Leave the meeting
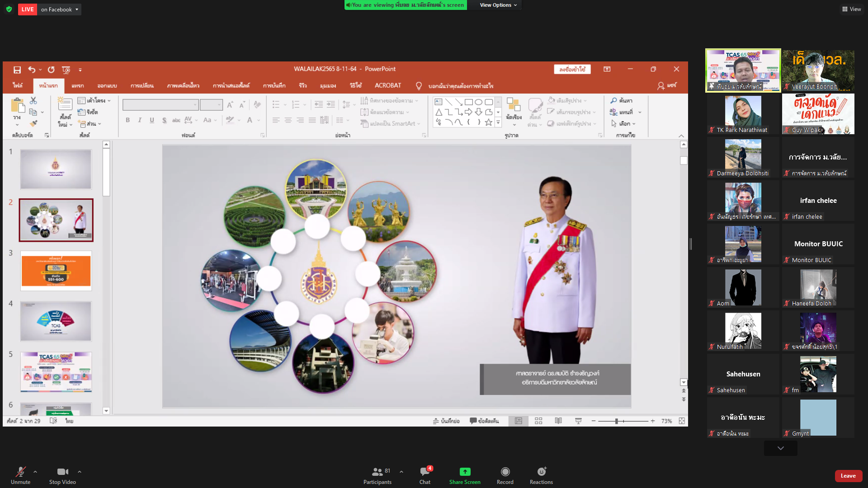This screenshot has width=868, height=488. [x=848, y=476]
